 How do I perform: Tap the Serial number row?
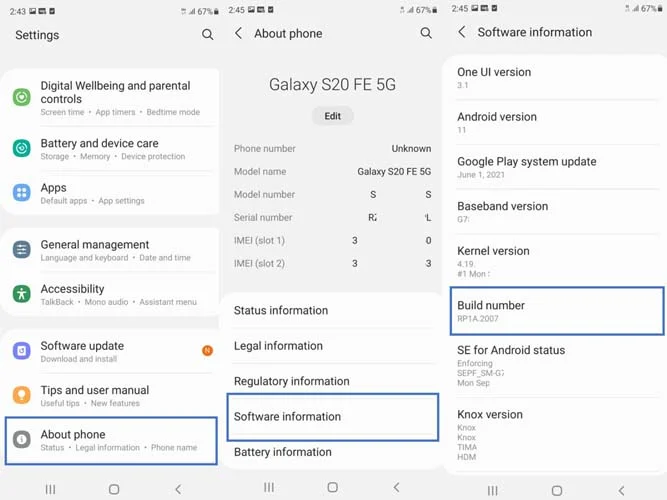click(x=333, y=217)
